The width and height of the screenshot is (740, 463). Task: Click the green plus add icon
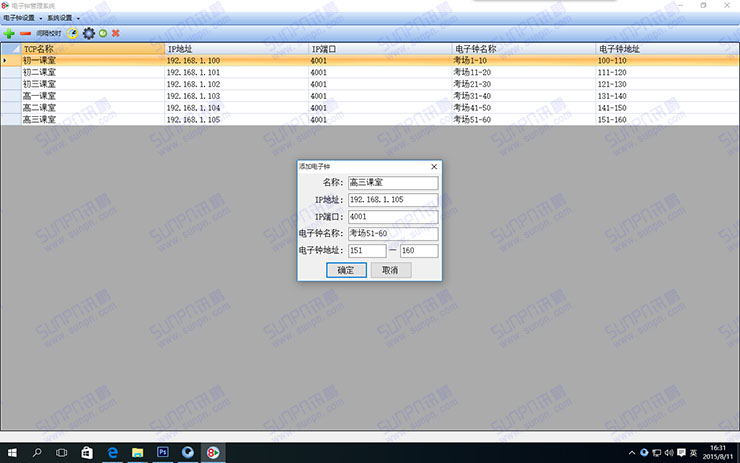(9, 33)
